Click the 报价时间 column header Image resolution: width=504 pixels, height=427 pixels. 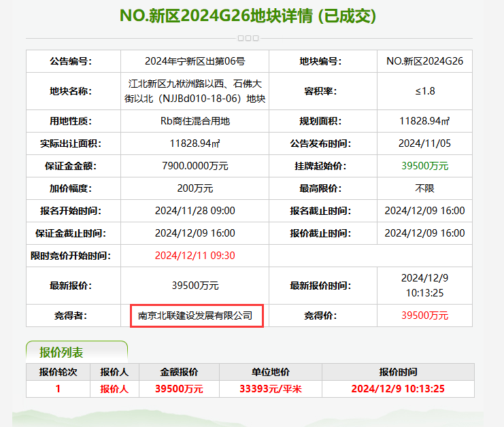(x=398, y=372)
